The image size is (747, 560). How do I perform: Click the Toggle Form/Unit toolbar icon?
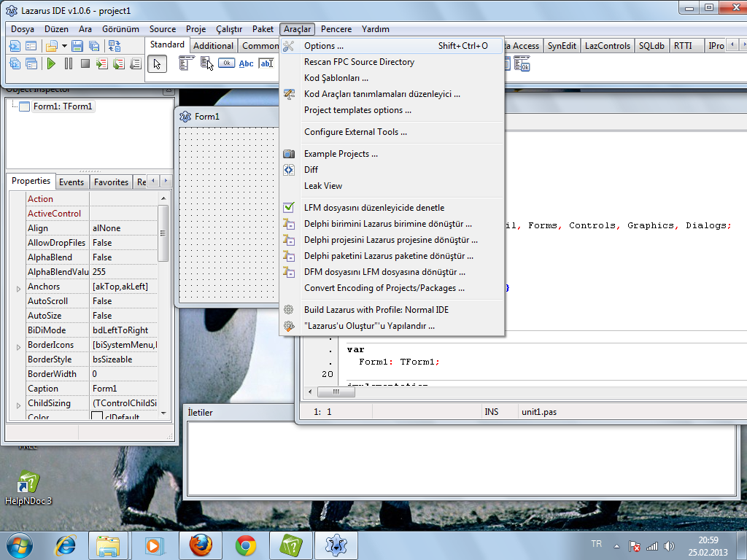115,46
